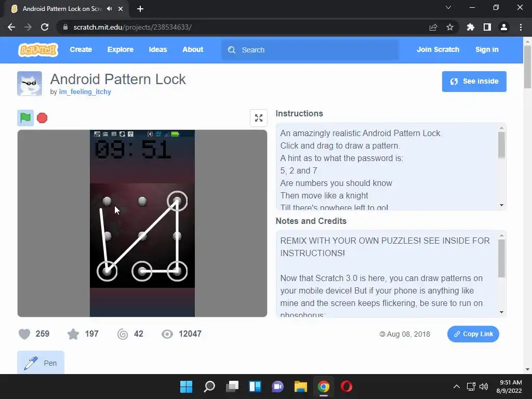The image size is (532, 399).
Task: Open the taskbar clock showing 9:51 AM
Action: 509,387
